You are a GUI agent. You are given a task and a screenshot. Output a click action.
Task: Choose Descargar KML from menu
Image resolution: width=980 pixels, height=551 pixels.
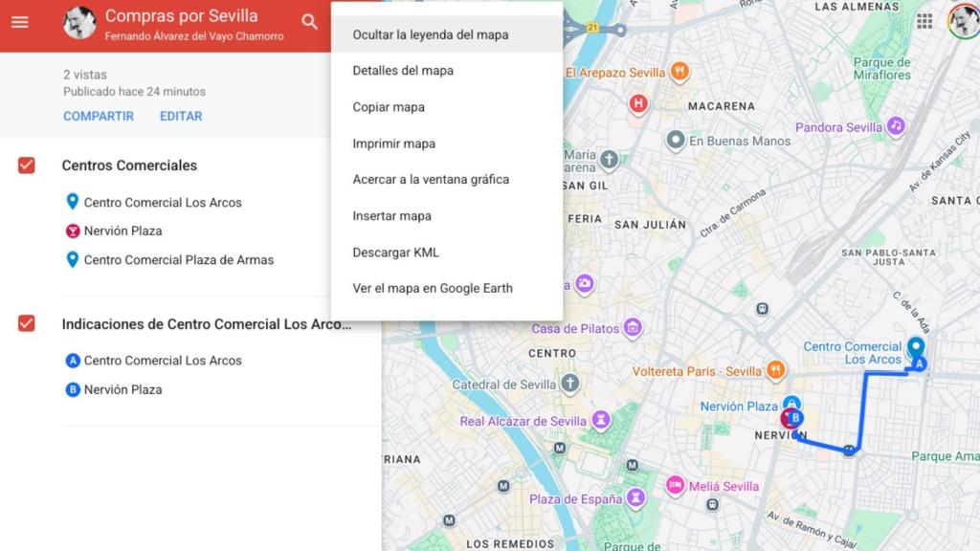(395, 253)
